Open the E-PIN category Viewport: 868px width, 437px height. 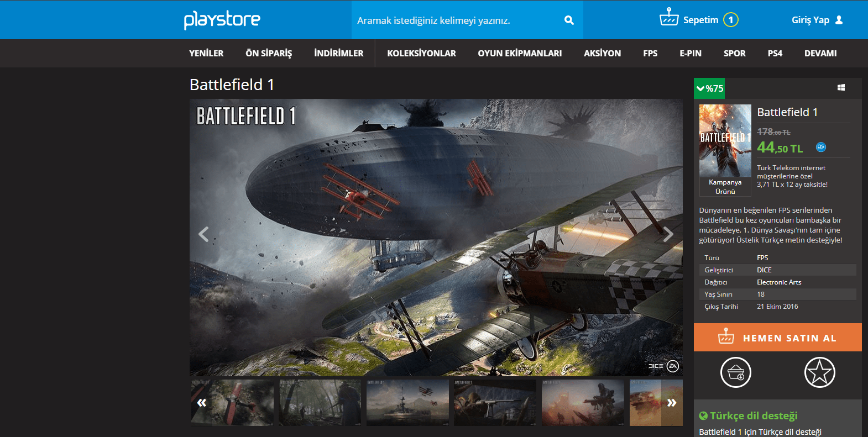pyautogui.click(x=691, y=54)
